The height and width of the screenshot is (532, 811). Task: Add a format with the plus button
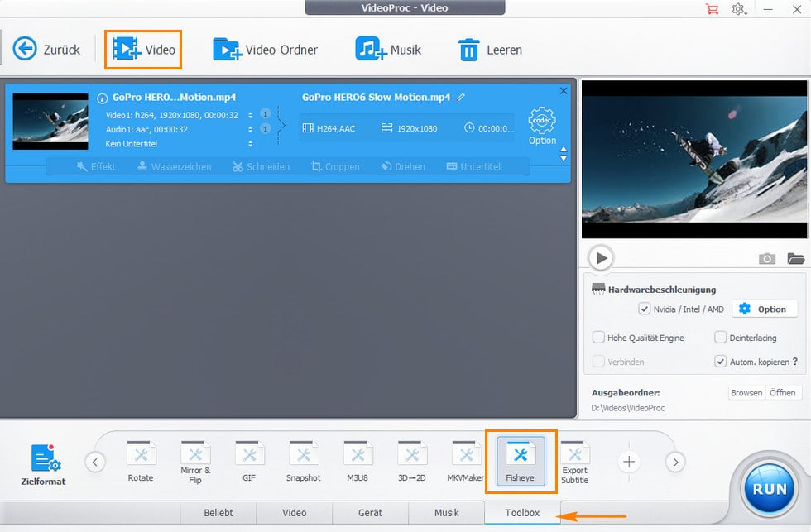coord(629,462)
